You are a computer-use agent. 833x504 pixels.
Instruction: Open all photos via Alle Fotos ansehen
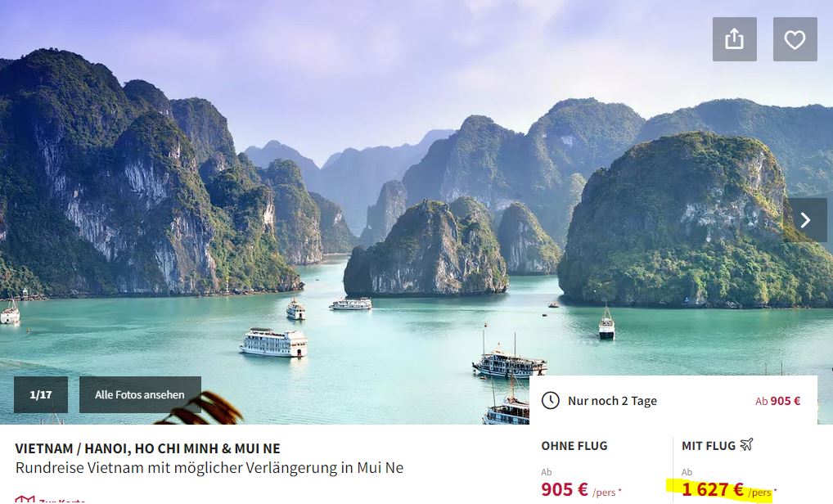pyautogui.click(x=140, y=394)
